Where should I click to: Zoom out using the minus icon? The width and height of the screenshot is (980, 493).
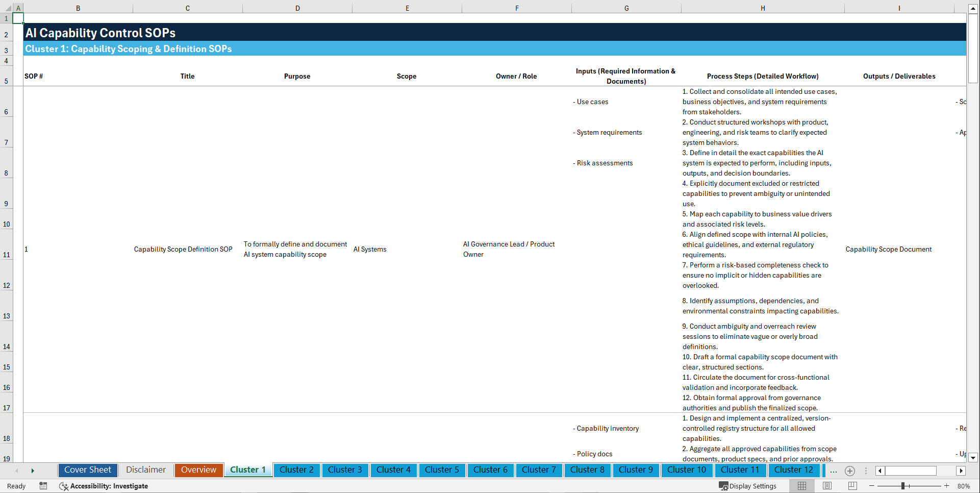872,486
